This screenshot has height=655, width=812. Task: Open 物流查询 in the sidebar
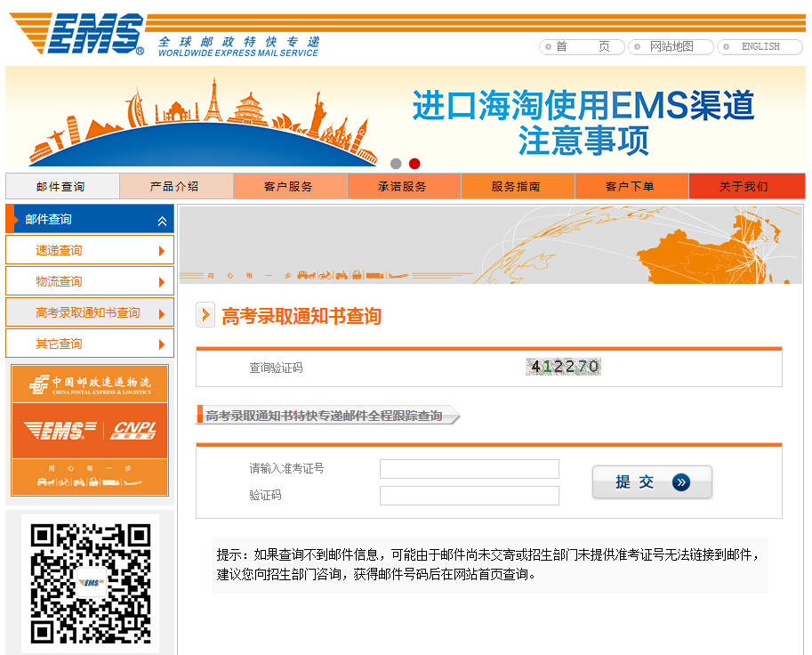pyautogui.click(x=90, y=281)
